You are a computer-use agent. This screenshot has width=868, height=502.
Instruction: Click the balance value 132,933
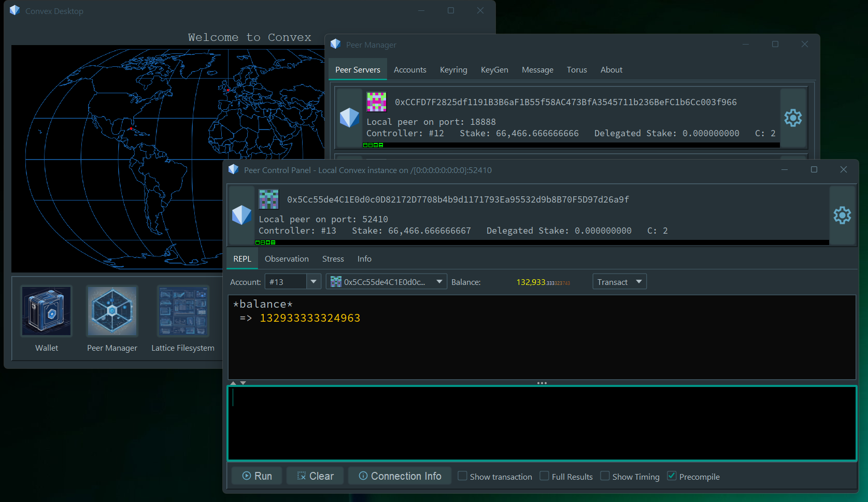pyautogui.click(x=543, y=282)
